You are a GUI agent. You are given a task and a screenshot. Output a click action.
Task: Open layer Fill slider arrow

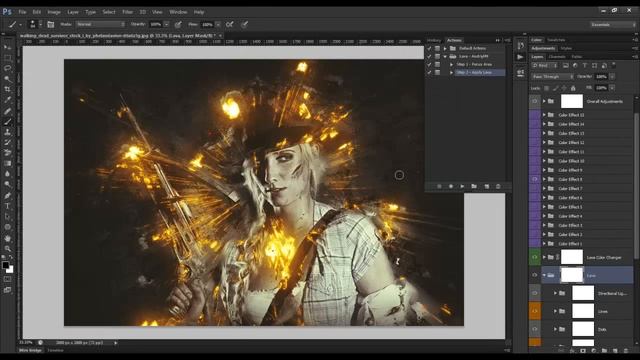pyautogui.click(x=612, y=88)
